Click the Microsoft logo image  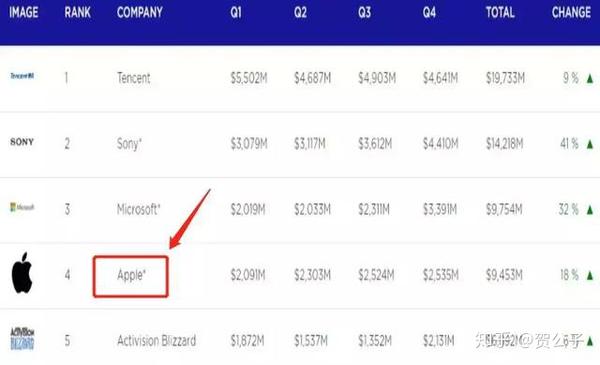point(22,207)
